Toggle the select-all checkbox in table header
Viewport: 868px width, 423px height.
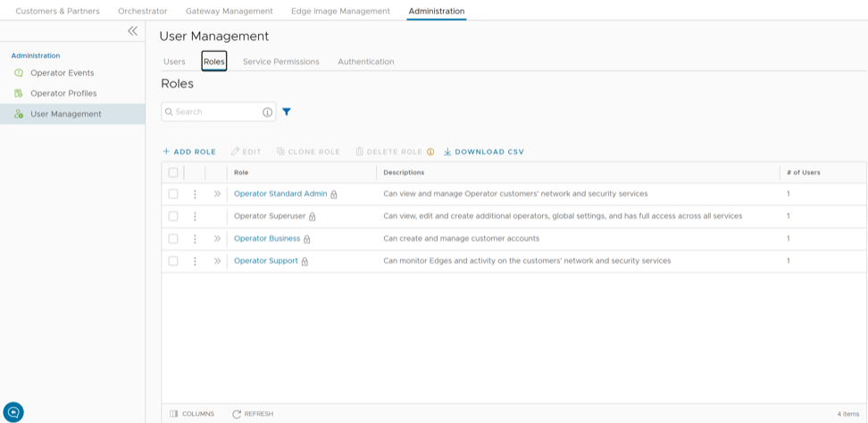point(173,172)
